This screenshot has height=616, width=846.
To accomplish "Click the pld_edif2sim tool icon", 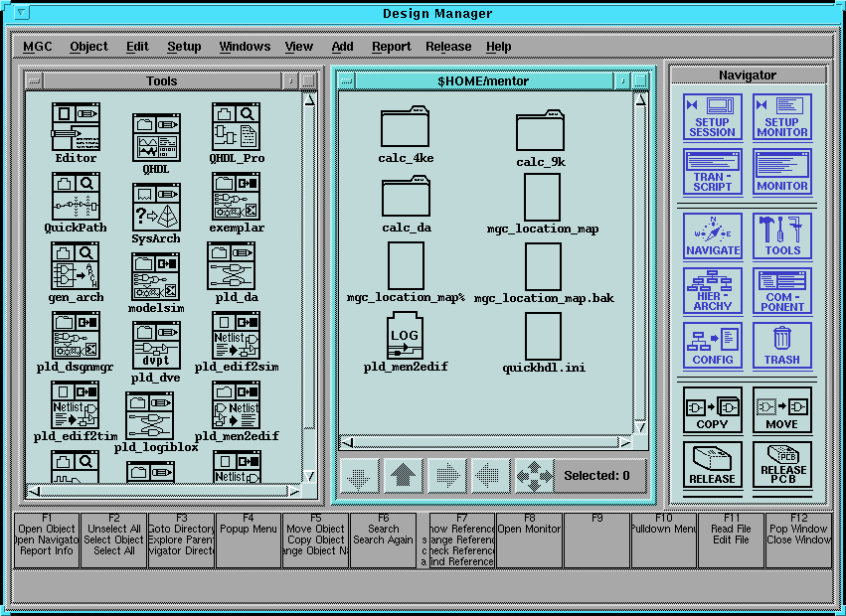I will point(237,336).
